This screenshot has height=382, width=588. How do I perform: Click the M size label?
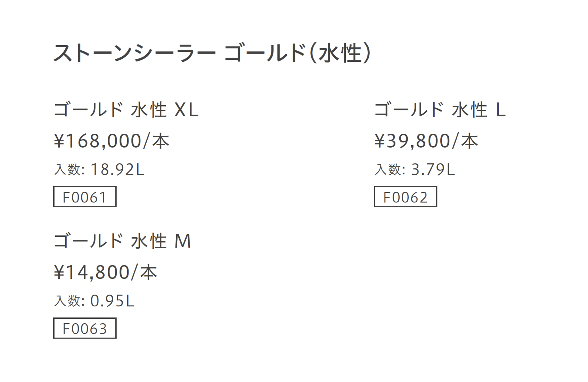click(x=183, y=241)
